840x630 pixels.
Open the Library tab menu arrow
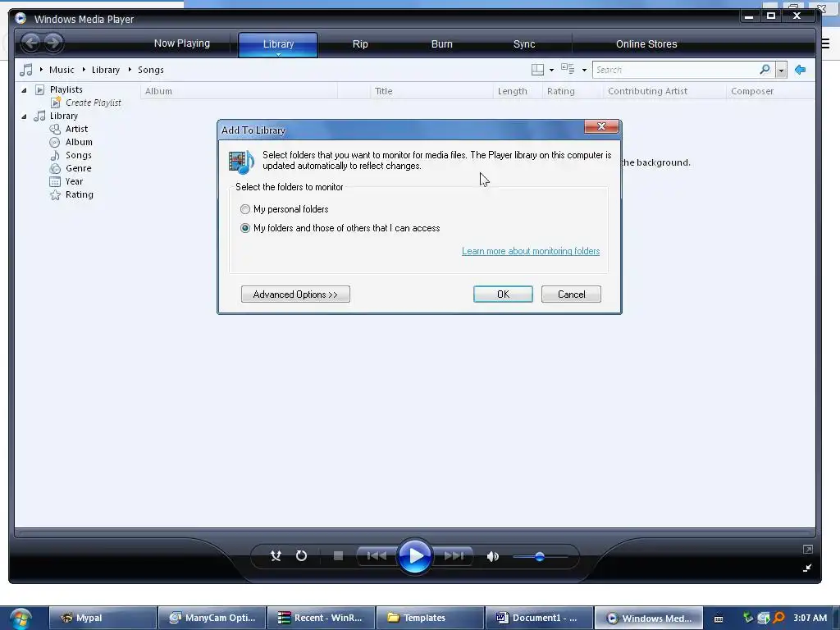[x=278, y=54]
